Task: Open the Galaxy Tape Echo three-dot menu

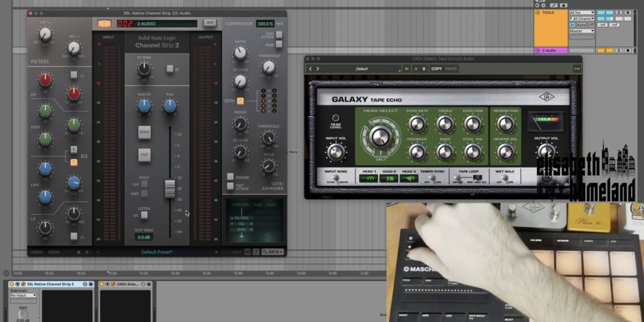Action: 577,69
